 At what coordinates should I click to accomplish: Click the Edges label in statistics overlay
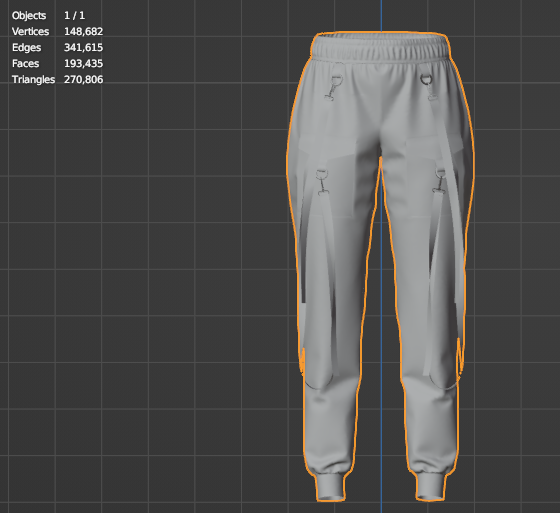coord(26,48)
